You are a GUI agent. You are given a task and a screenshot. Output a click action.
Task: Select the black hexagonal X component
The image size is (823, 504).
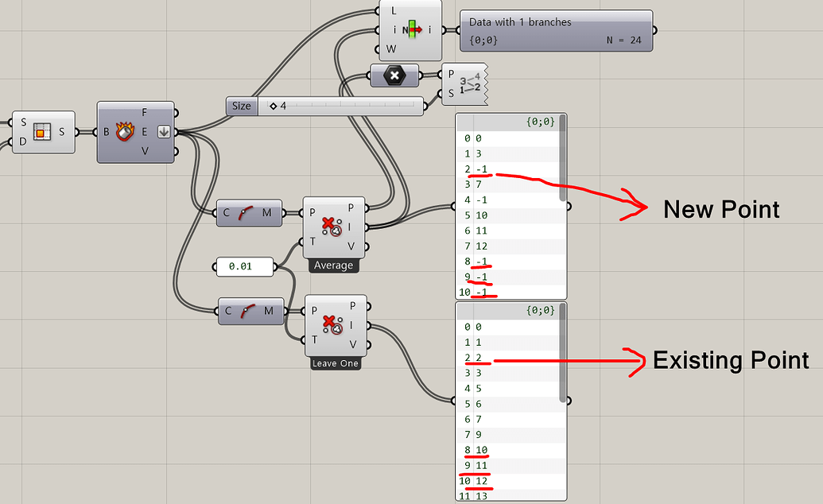click(394, 75)
